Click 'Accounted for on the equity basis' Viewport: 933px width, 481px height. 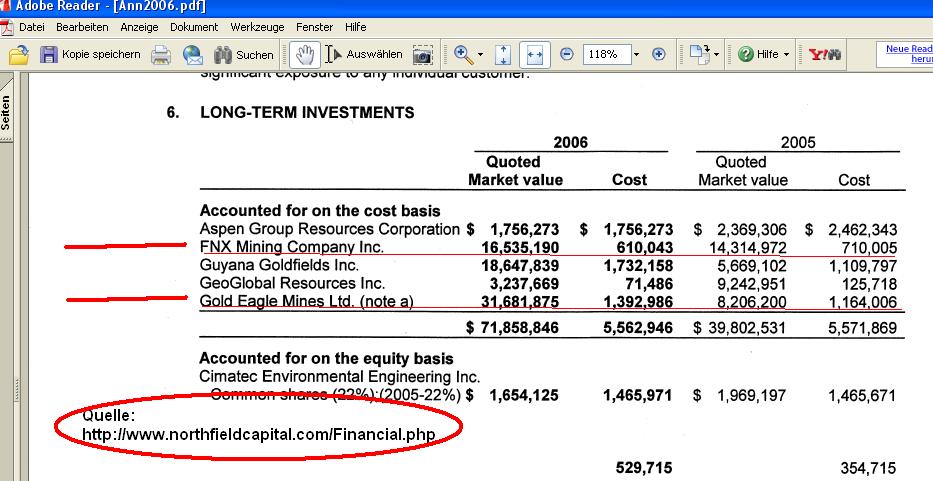click(x=326, y=358)
